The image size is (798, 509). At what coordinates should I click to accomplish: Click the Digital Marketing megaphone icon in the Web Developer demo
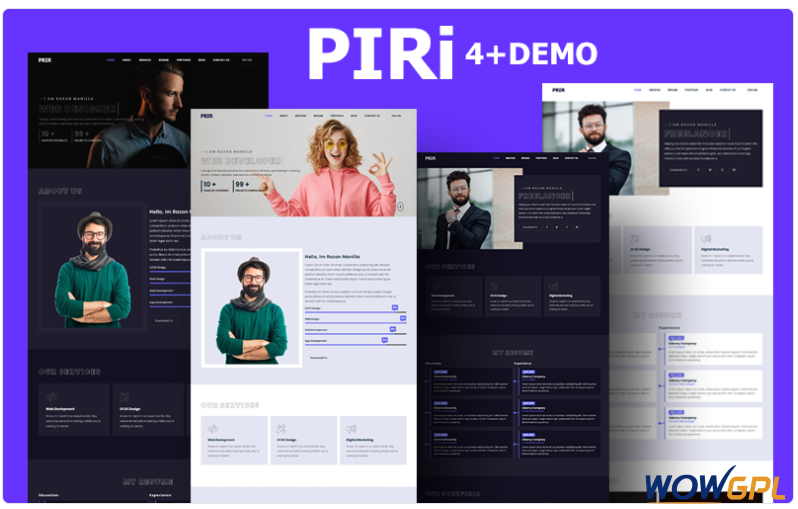point(351,429)
